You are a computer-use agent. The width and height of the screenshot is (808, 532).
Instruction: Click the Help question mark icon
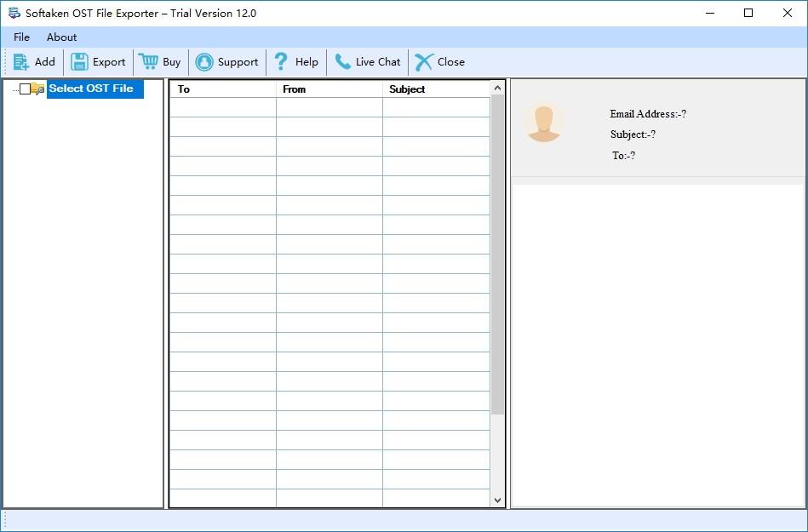281,62
